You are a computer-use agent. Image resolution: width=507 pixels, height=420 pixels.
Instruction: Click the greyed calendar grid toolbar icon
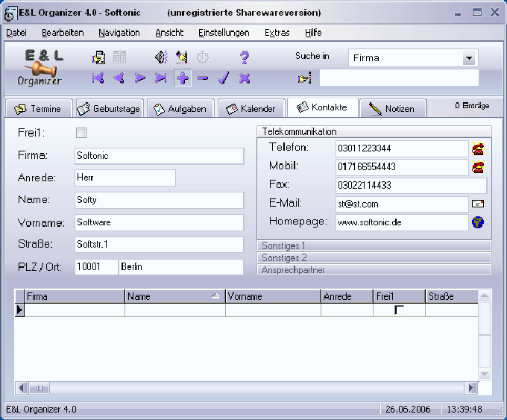119,57
